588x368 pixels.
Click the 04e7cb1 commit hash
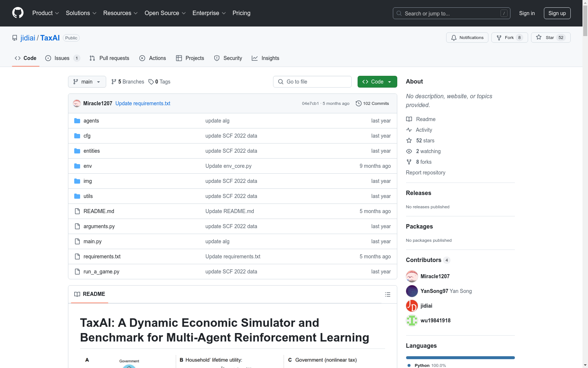click(310, 103)
